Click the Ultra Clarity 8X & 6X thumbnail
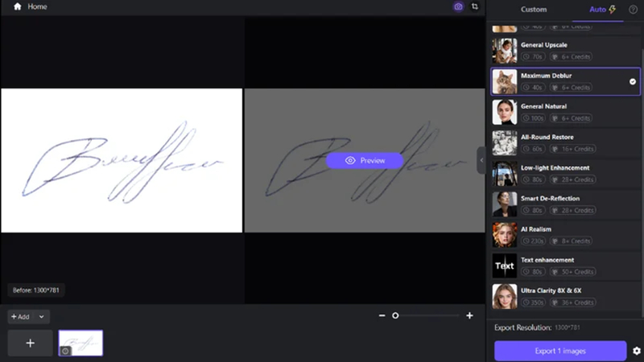644x362 pixels. (x=505, y=296)
